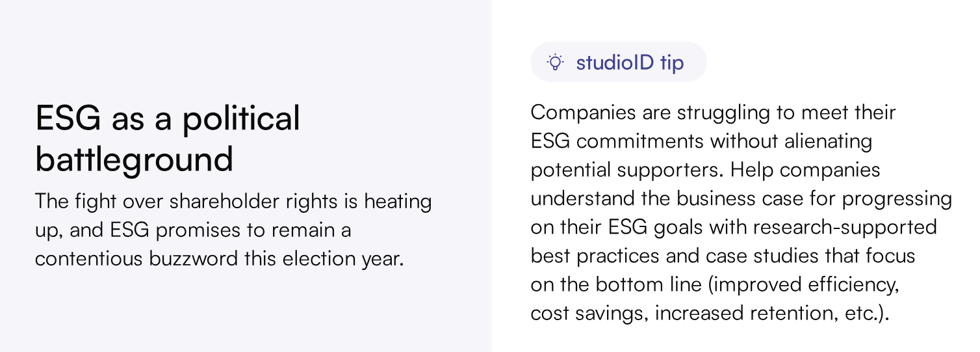Click the studioID tip label
The image size is (980, 352).
(629, 62)
